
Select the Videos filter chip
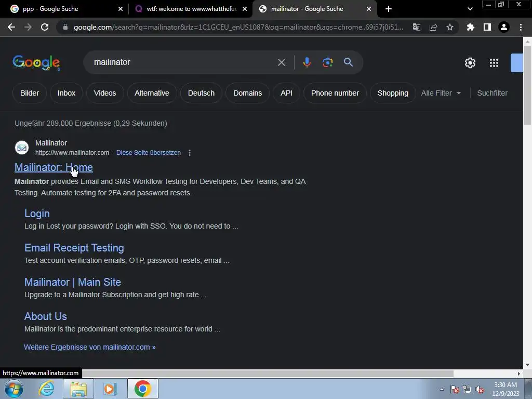click(x=105, y=93)
